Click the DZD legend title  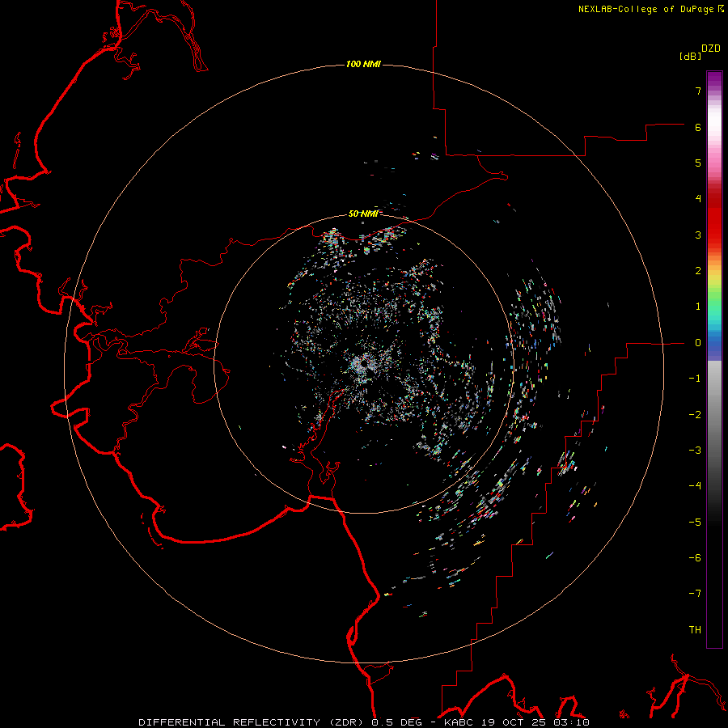coord(711,49)
